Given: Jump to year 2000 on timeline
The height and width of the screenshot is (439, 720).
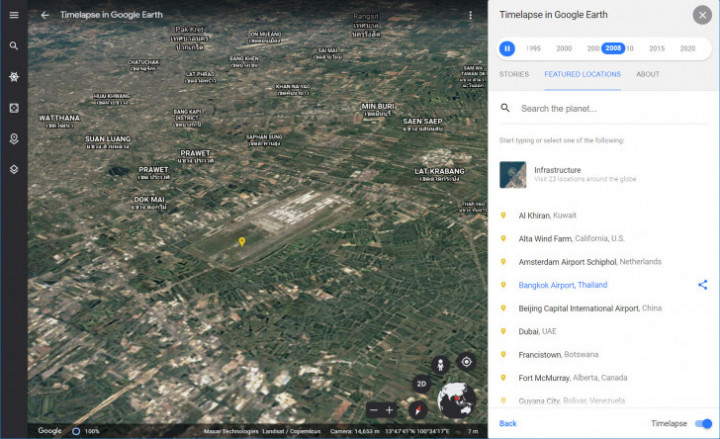Looking at the screenshot, I should pos(564,48).
